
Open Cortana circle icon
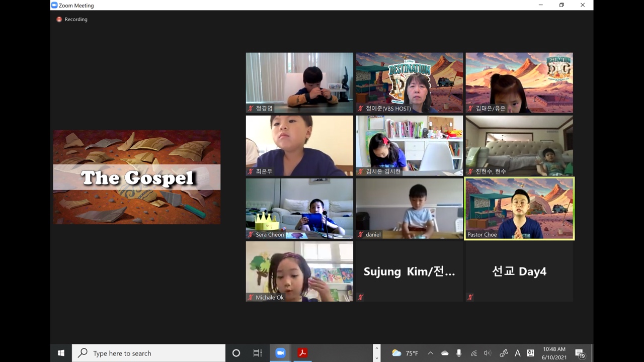click(236, 353)
